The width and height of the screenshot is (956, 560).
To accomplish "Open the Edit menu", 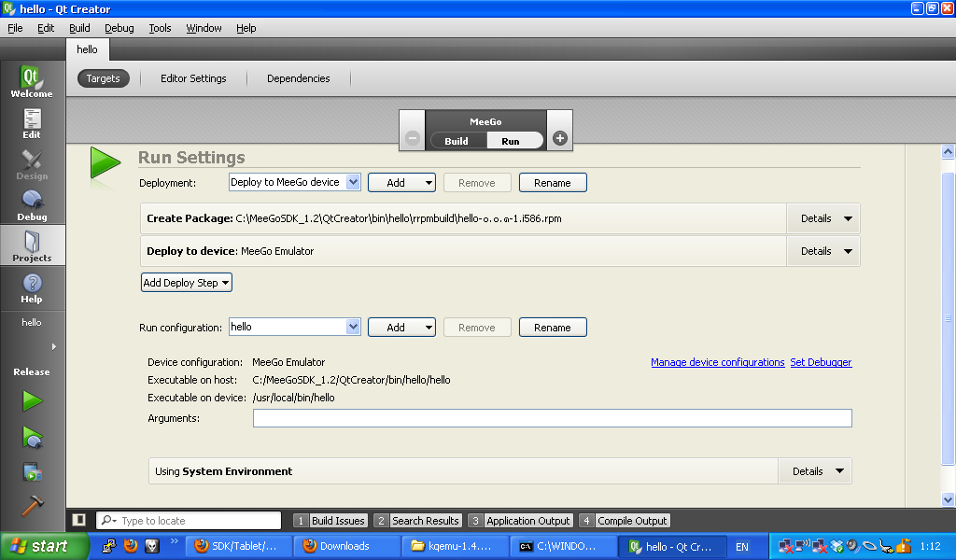I will (x=46, y=28).
